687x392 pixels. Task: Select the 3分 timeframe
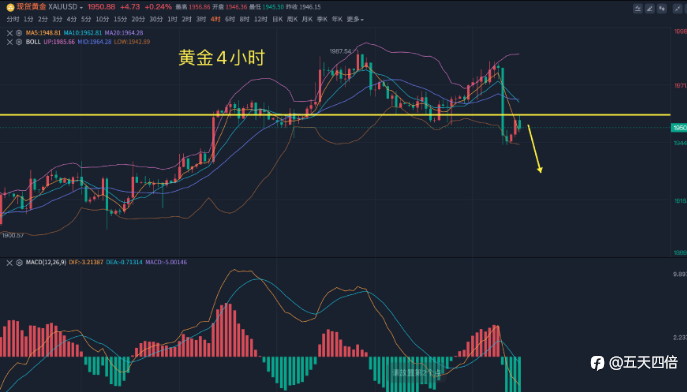tap(57, 19)
